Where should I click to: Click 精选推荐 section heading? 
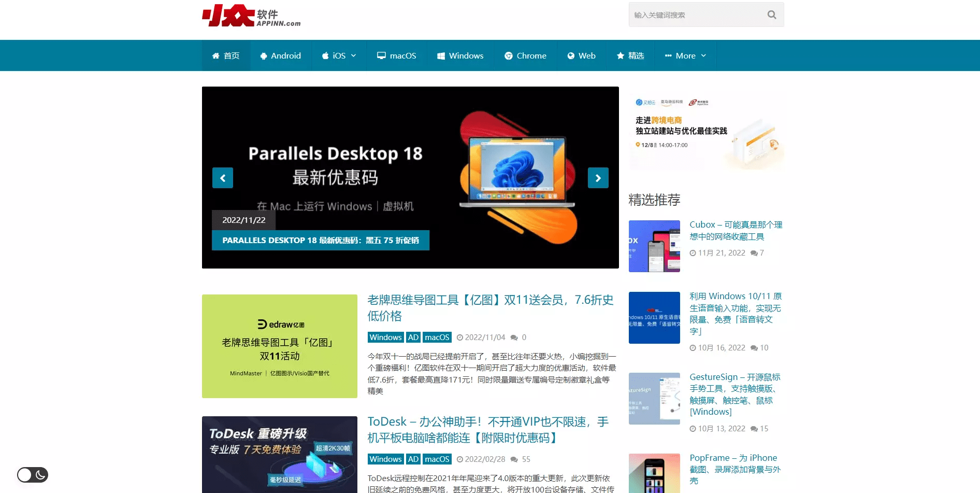click(654, 200)
